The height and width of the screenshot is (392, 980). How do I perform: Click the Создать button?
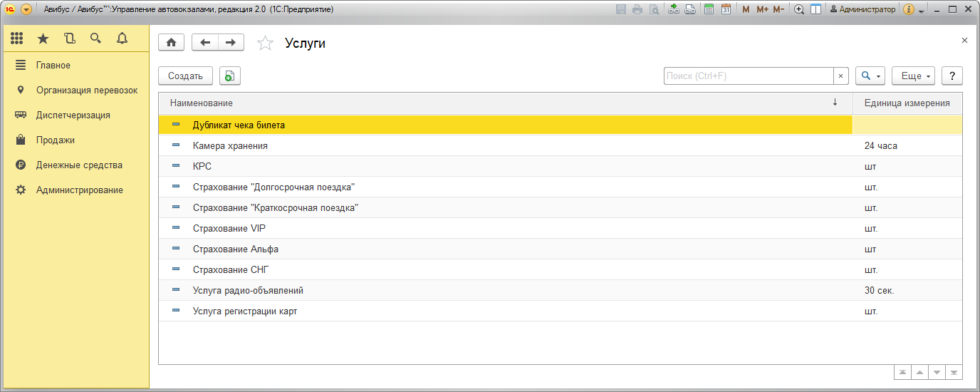coord(185,76)
